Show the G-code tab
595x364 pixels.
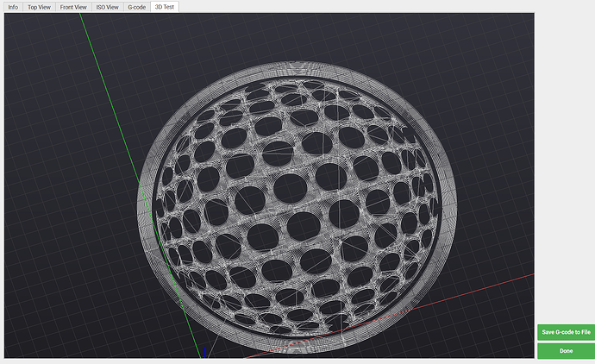point(136,7)
